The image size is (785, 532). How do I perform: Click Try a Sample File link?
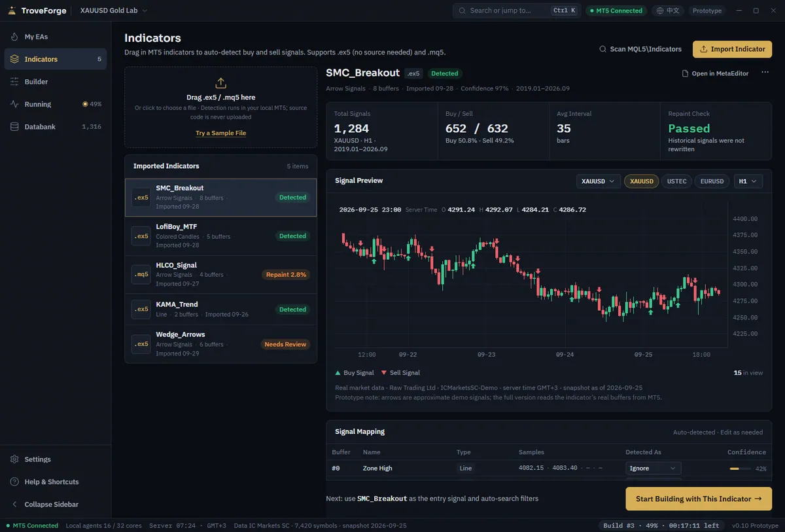[221, 133]
